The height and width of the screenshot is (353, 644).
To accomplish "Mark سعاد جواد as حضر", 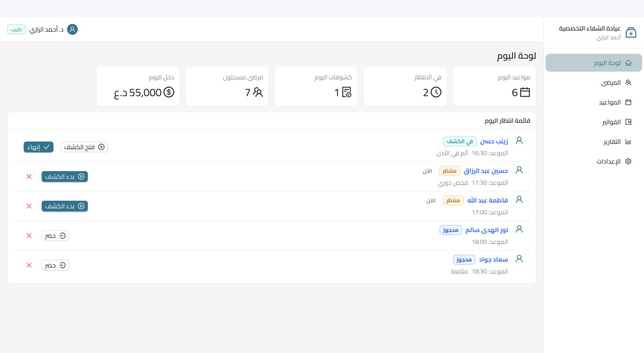I will point(56,265).
